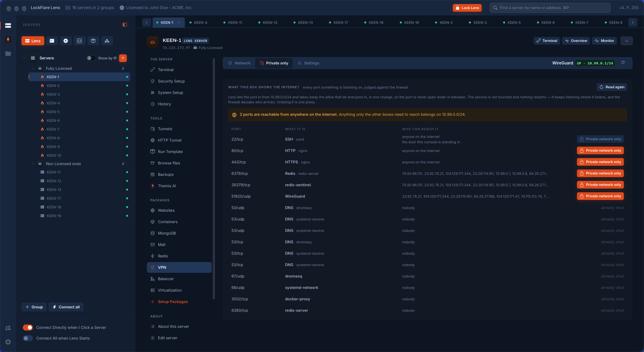Open the Redis package
Image resolution: width=644 pixels, height=352 pixels.
pyautogui.click(x=179, y=256)
